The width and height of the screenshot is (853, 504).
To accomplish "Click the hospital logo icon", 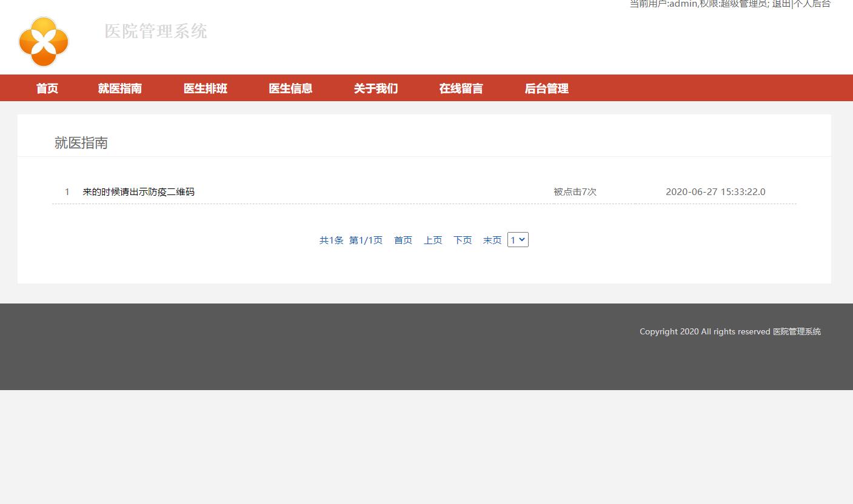I will click(x=43, y=41).
